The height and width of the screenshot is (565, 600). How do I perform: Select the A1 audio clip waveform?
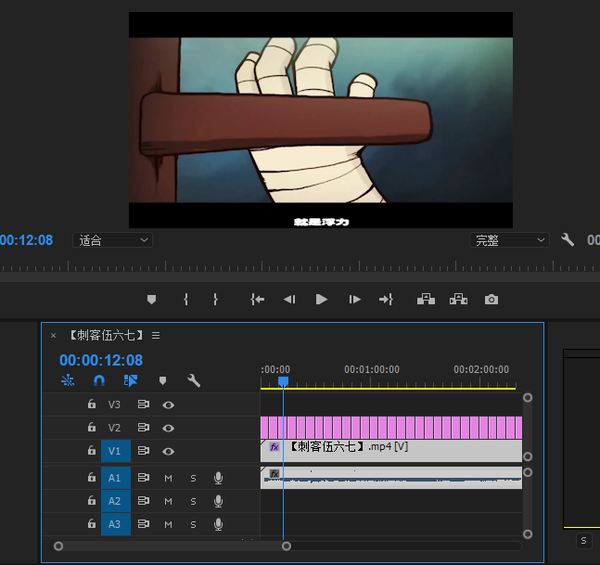pos(391,477)
